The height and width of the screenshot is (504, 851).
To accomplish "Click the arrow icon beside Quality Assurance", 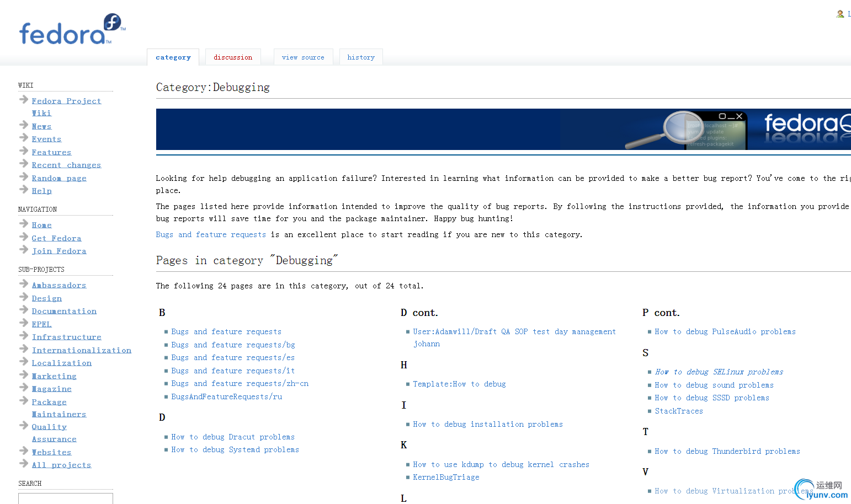I will coord(24,425).
